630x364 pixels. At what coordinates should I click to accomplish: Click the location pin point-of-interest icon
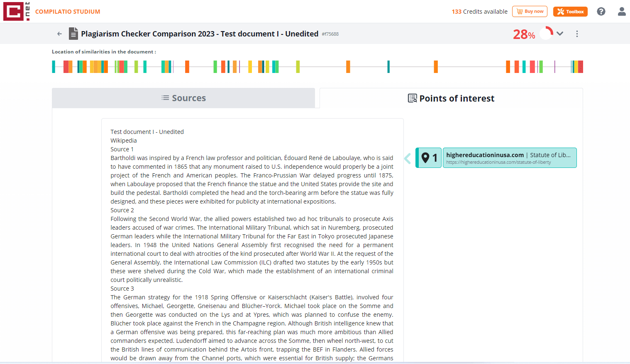click(425, 158)
